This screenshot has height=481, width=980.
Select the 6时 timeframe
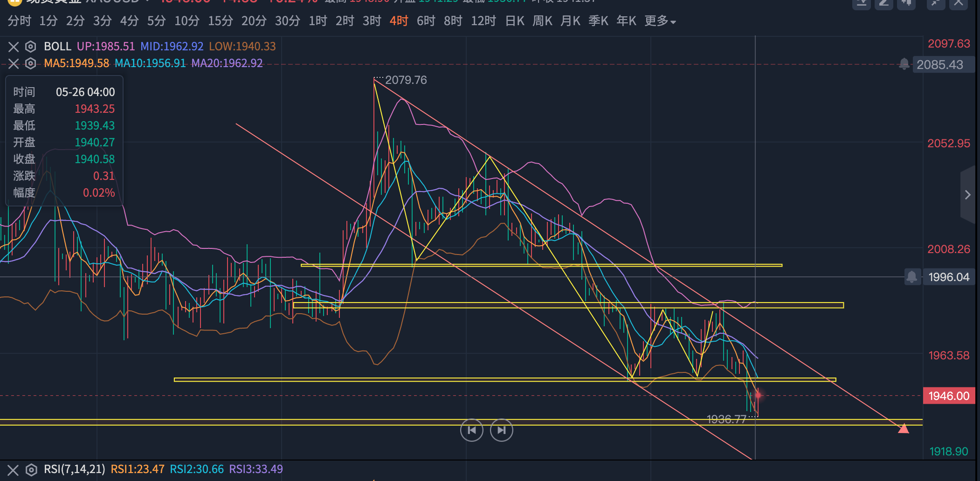tap(426, 21)
